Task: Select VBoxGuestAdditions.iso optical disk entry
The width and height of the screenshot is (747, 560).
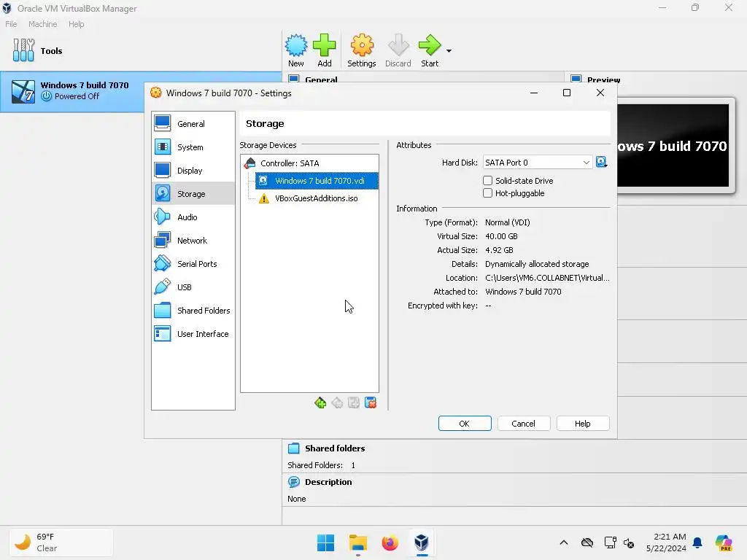Action: [317, 198]
